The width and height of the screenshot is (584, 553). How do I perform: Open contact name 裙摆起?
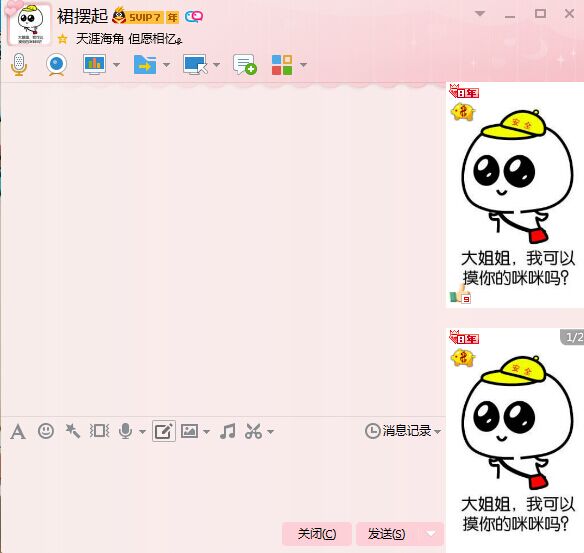click(82, 16)
